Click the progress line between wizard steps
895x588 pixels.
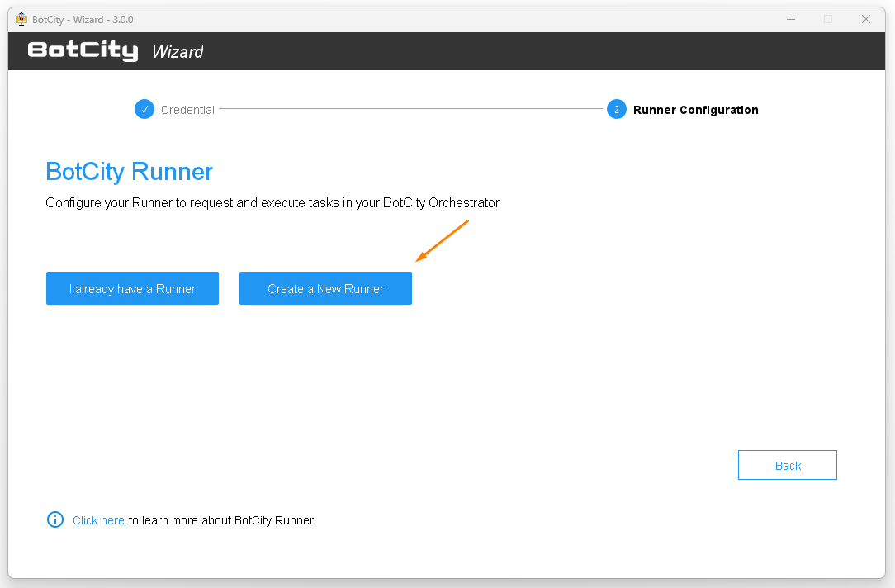pyautogui.click(x=410, y=109)
